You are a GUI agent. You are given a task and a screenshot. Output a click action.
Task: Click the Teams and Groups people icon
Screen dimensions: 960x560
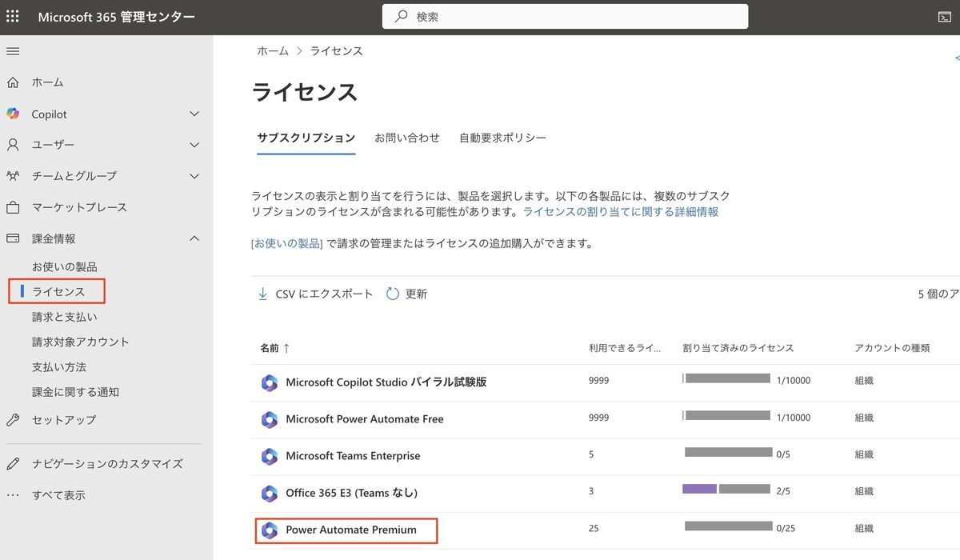pyautogui.click(x=13, y=176)
